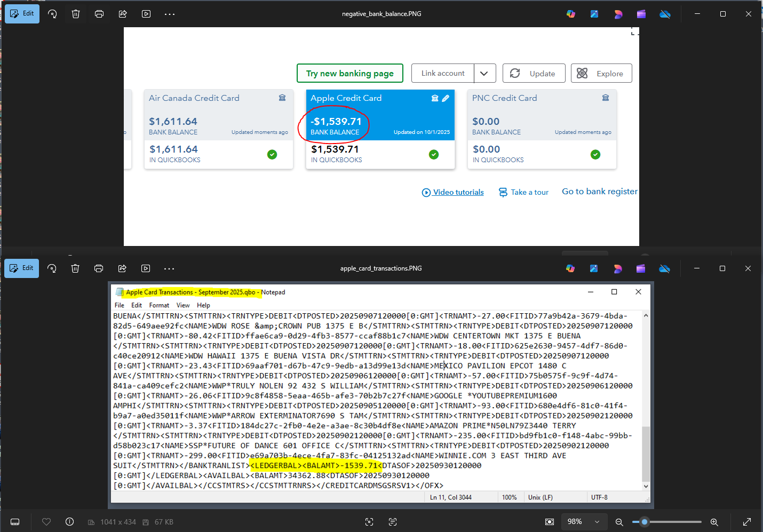Show file info with the circled i icon
The width and height of the screenshot is (763, 532).
[x=69, y=522]
